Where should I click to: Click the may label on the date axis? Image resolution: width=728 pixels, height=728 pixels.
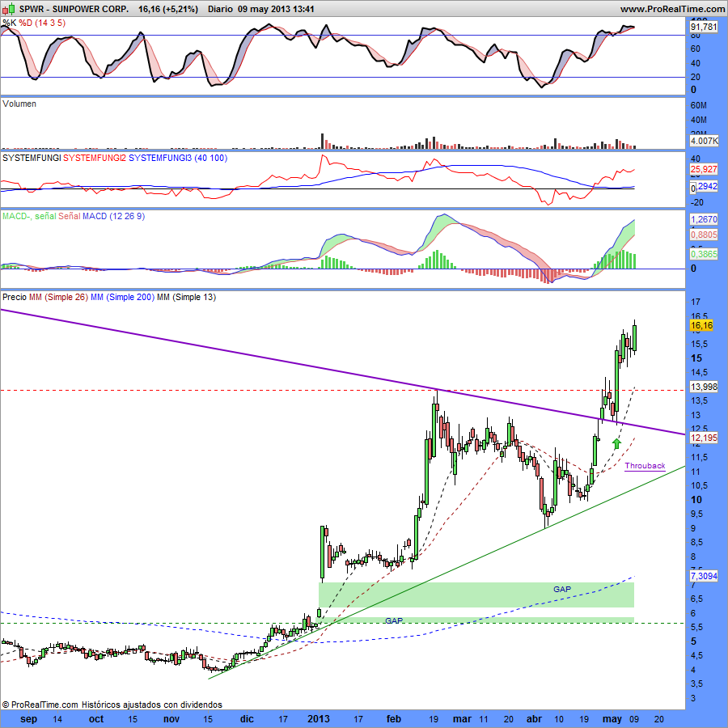click(612, 719)
